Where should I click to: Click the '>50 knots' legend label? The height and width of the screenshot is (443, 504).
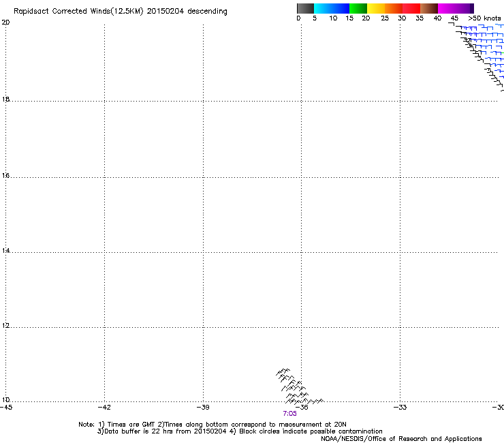coord(484,18)
